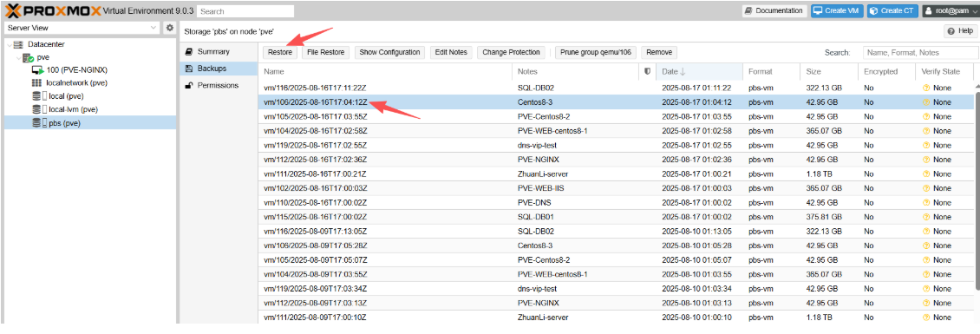The height and width of the screenshot is (334, 980).
Task: Sort by Verify State column header
Action: tap(944, 72)
